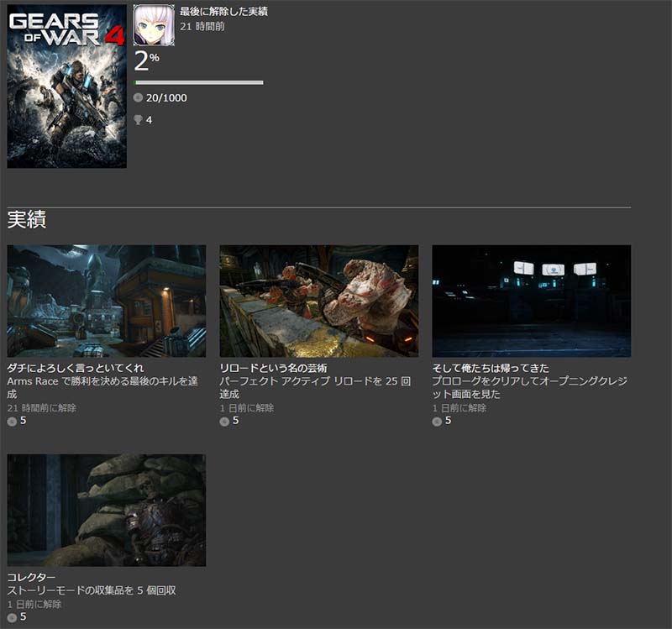Click the unlock time under リロードという名の芸術

click(x=247, y=408)
